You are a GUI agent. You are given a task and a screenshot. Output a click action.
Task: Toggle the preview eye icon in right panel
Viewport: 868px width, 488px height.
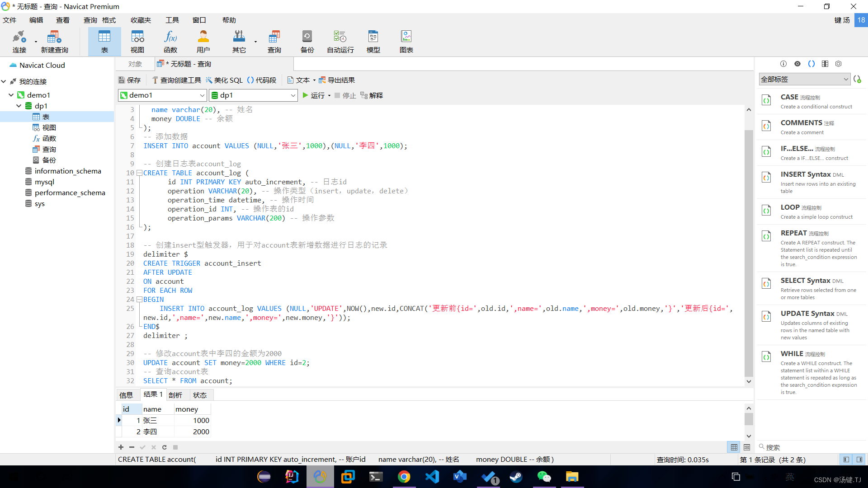(x=797, y=64)
